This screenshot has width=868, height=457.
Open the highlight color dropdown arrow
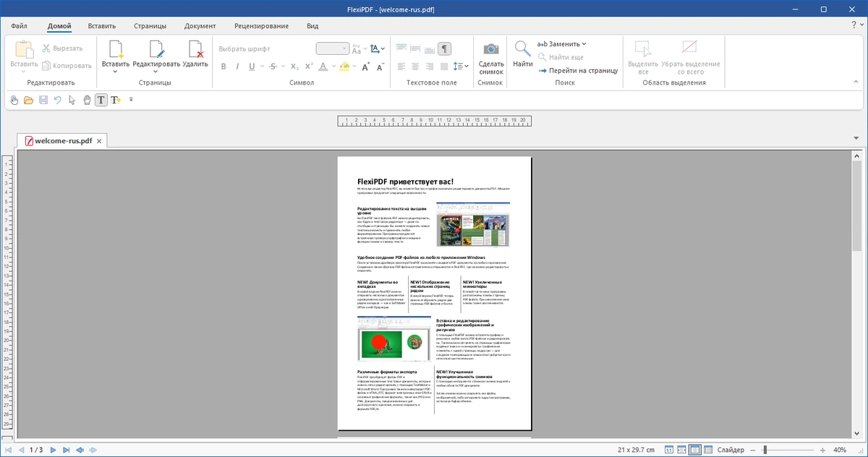tap(353, 67)
